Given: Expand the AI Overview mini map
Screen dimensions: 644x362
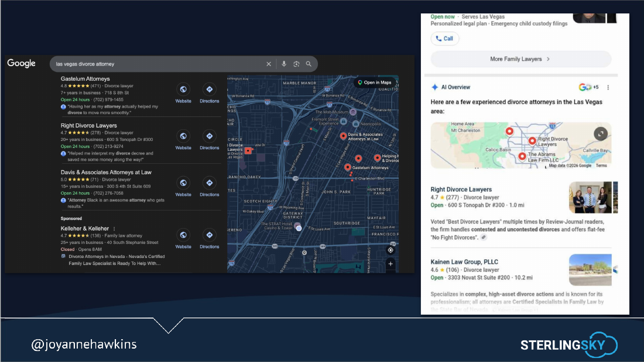Looking at the screenshot, I should 601,134.
